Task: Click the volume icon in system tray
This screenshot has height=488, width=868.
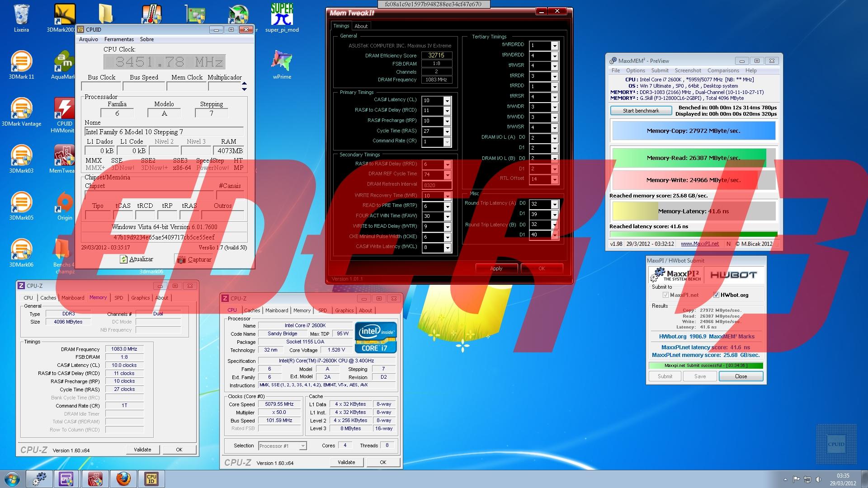Action: [x=819, y=479]
